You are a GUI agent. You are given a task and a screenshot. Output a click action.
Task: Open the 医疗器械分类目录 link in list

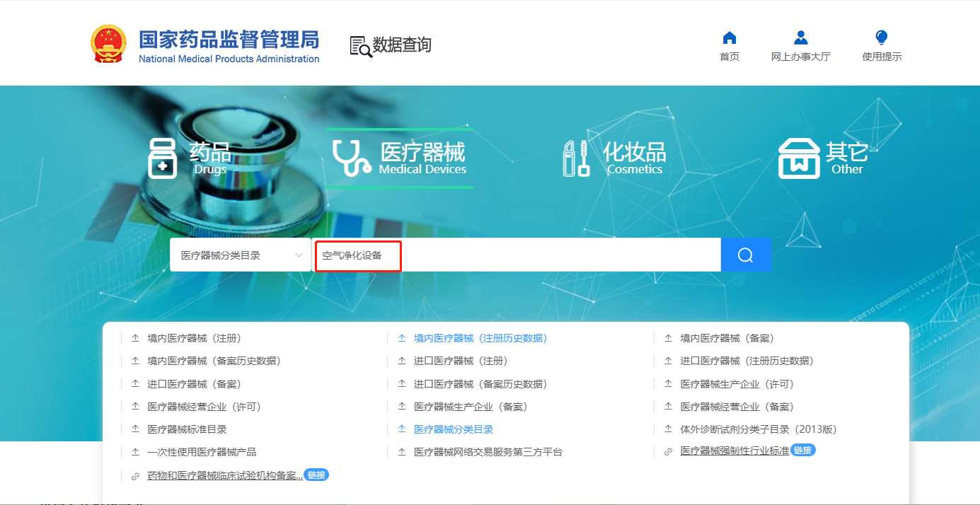tap(454, 429)
